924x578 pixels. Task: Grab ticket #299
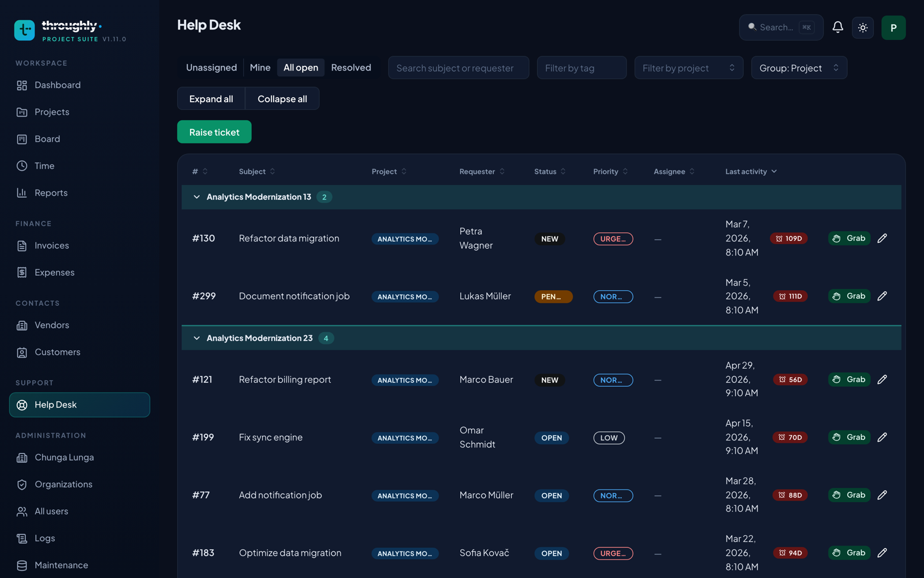point(849,296)
